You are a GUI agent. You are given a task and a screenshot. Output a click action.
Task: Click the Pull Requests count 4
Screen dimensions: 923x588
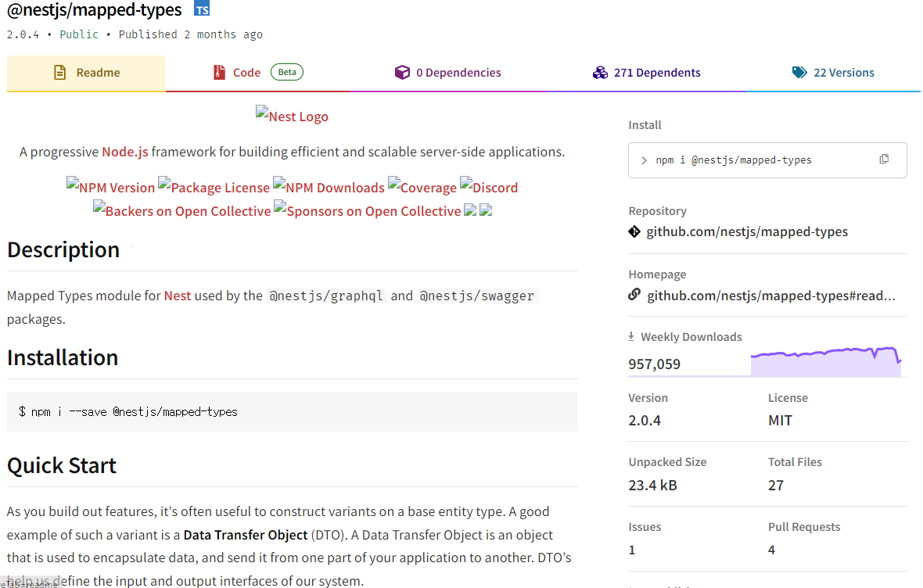click(x=772, y=550)
